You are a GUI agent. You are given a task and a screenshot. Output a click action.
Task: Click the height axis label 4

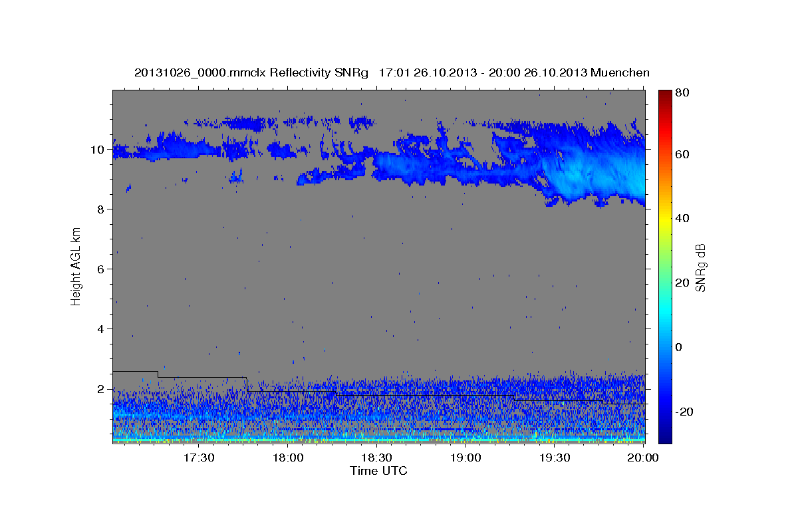pyautogui.click(x=102, y=329)
